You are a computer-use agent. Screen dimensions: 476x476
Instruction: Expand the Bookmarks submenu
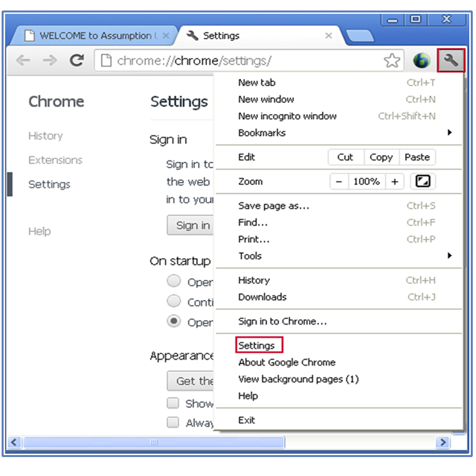coord(449,133)
